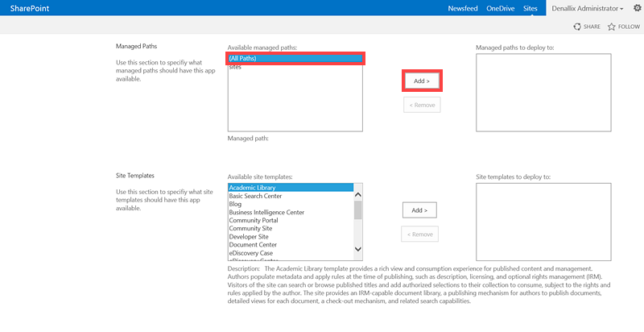Screen dimensions: 644x332
Task: Select Community Site template
Action: pos(291,229)
